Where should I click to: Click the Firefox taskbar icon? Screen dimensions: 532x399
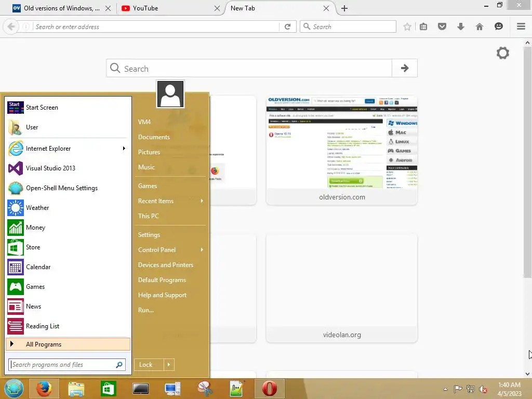(44, 389)
